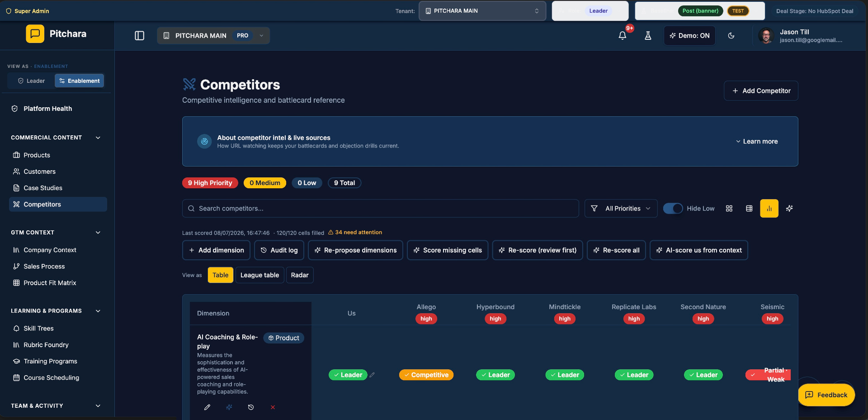The width and height of the screenshot is (868, 420).
Task: Toggle the Hide Low switch
Action: (x=673, y=208)
